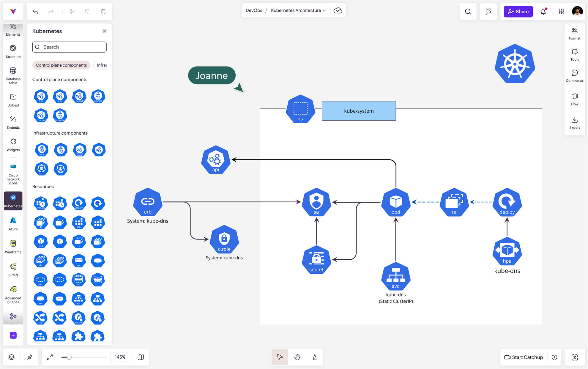Click the purple add library plus button
588x369 pixels.
point(13,335)
